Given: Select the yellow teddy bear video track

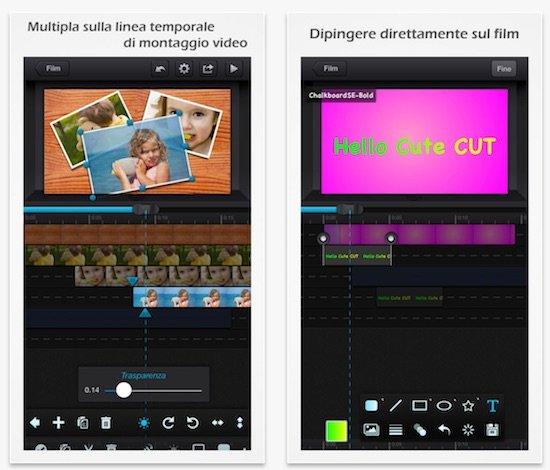Looking at the screenshot, I should [x=138, y=255].
